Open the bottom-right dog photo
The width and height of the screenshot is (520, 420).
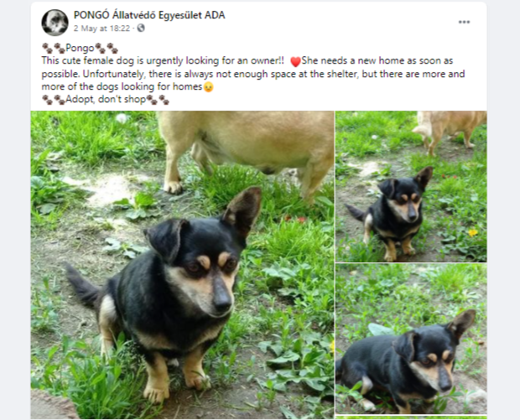click(x=411, y=339)
